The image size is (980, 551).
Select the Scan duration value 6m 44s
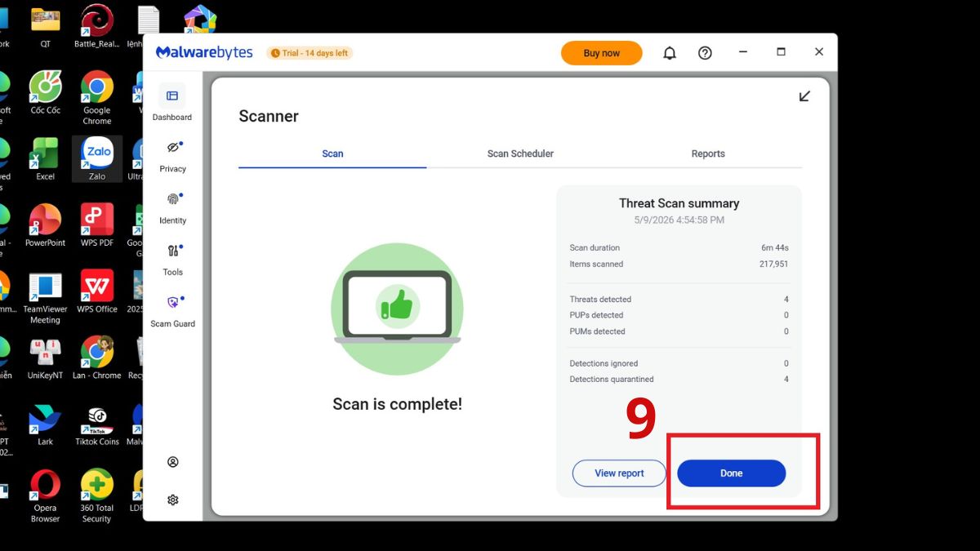[x=775, y=248]
